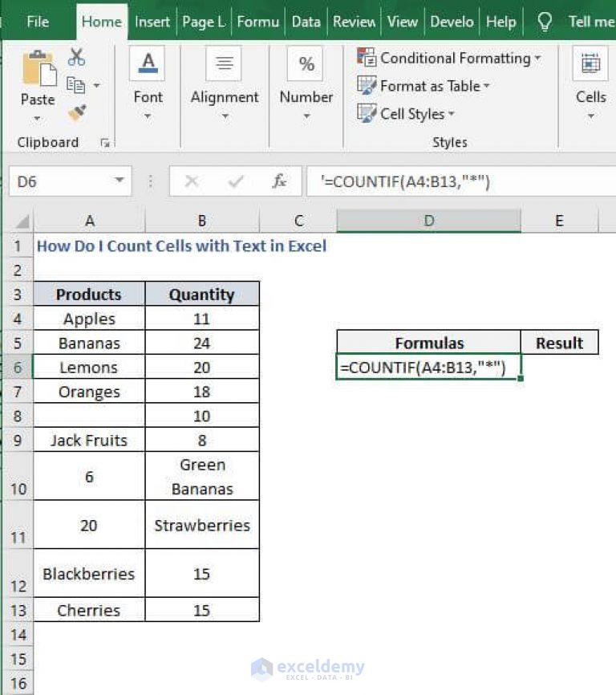The image size is (616, 695).
Task: Click into the formula bar text
Action: pos(460,181)
